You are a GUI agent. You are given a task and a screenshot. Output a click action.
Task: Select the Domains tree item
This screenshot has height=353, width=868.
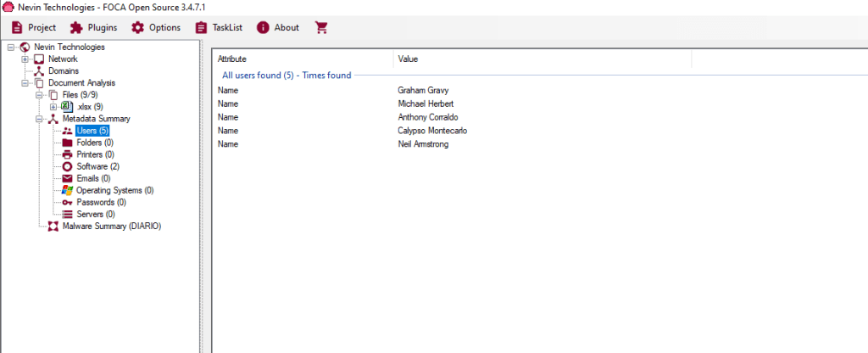63,71
